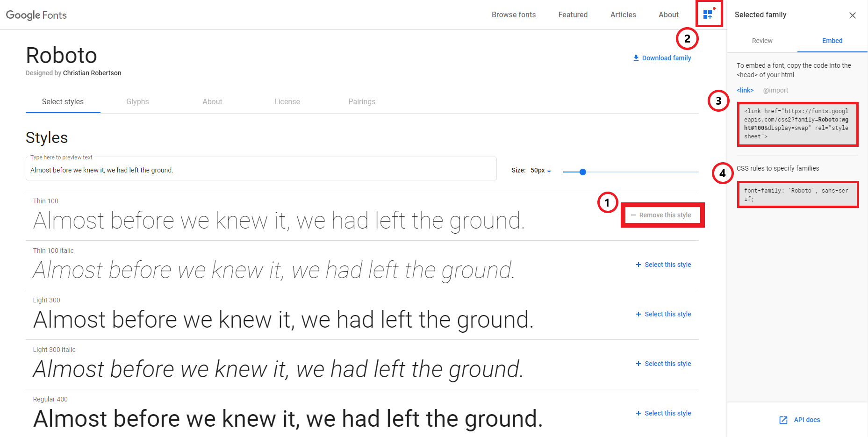Switch to the Glyphs tab
868x437 pixels.
[x=137, y=101]
